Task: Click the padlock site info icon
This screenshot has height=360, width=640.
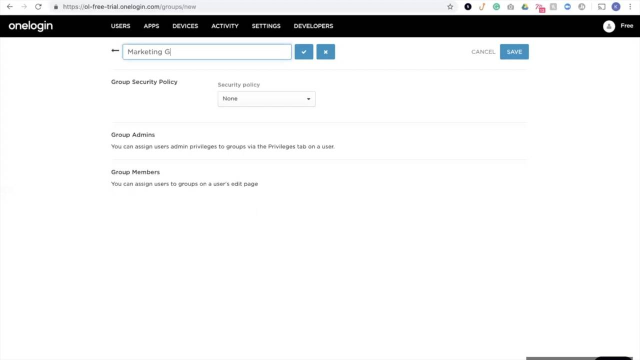Action: click(56, 7)
